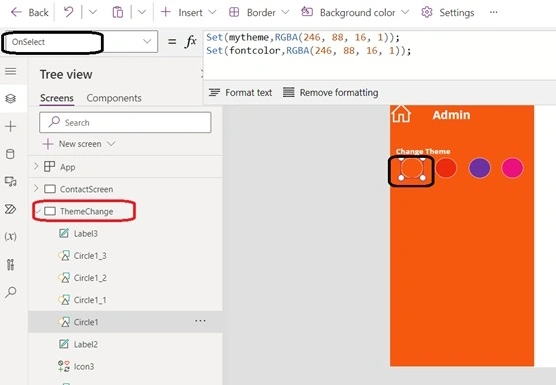Screen dimensions: 556x385
Task: Open the Data cylinder icon
Action: (x=11, y=154)
